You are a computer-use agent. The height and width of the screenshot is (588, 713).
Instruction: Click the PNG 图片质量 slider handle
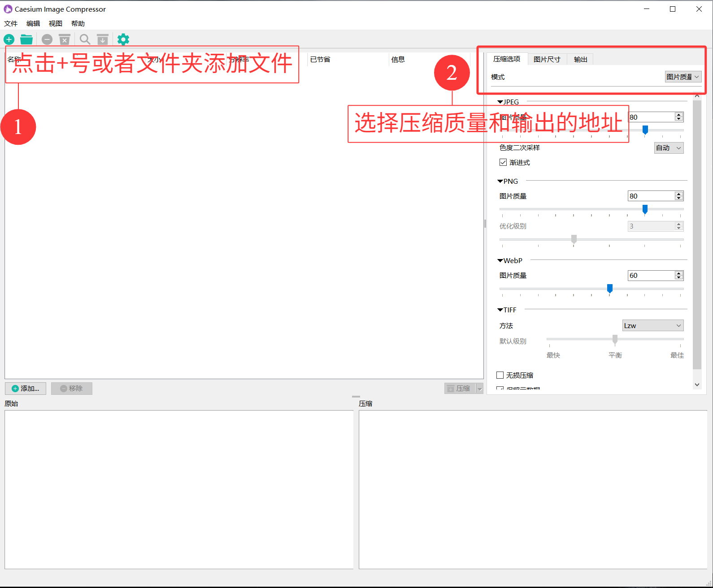(x=645, y=209)
